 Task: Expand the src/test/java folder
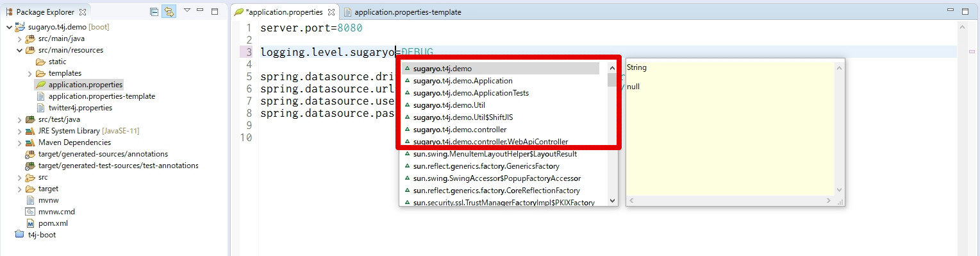[19, 119]
